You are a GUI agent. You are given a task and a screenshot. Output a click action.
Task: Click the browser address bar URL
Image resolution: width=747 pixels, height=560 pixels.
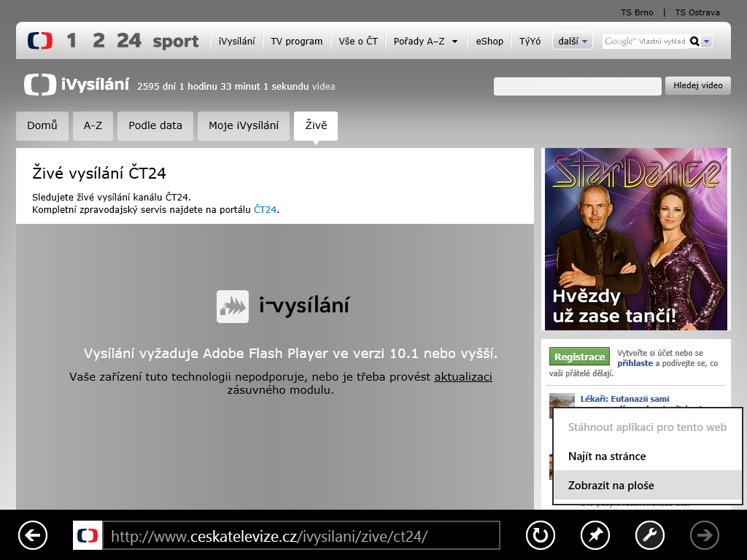(301, 536)
